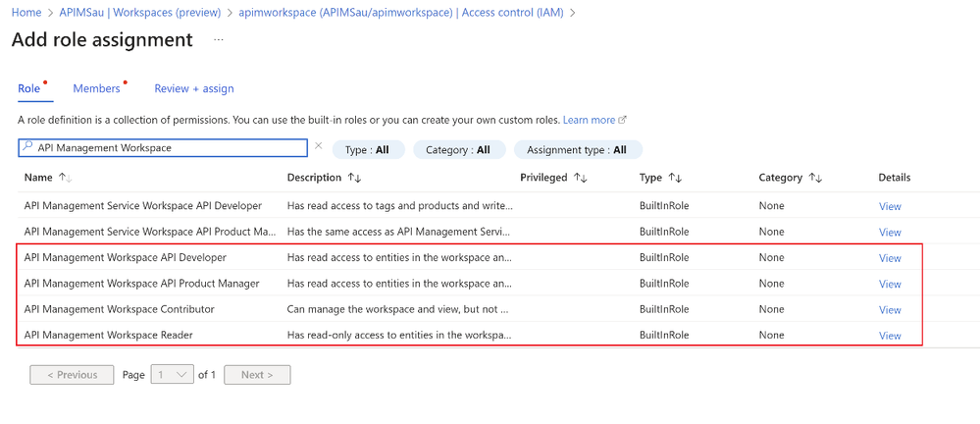Image resolution: width=980 pixels, height=424 pixels.
Task: Open the Review + assign tab
Action: pyautogui.click(x=194, y=88)
